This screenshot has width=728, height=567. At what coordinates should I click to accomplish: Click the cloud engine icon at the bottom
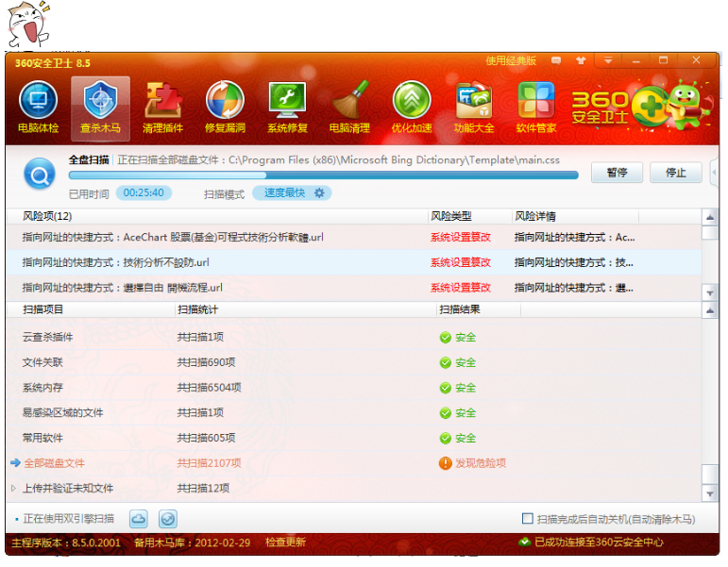(x=139, y=519)
